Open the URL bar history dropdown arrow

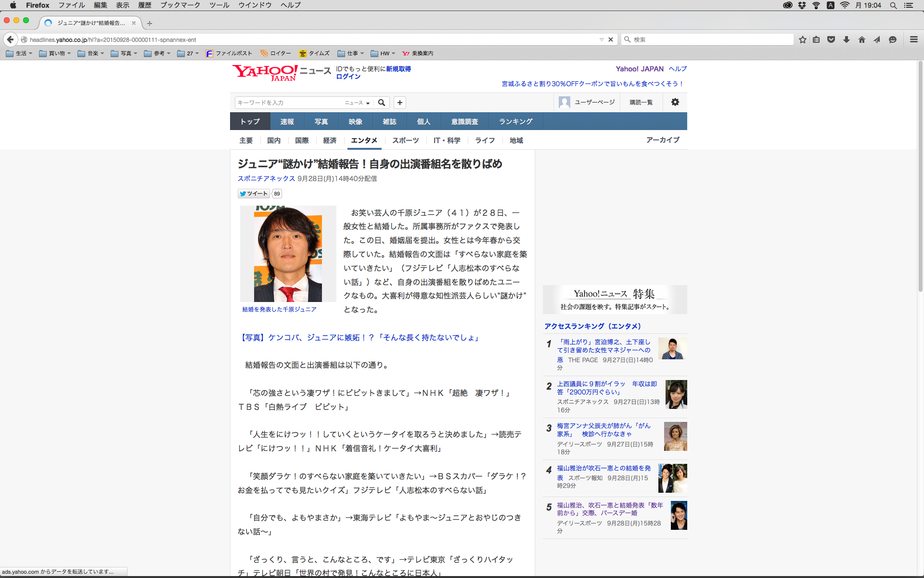click(602, 39)
